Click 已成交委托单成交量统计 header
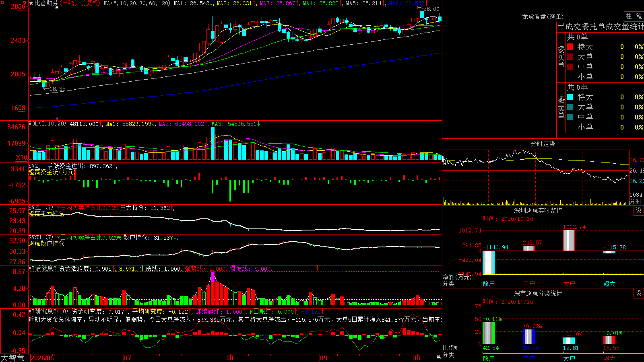 [601, 27]
